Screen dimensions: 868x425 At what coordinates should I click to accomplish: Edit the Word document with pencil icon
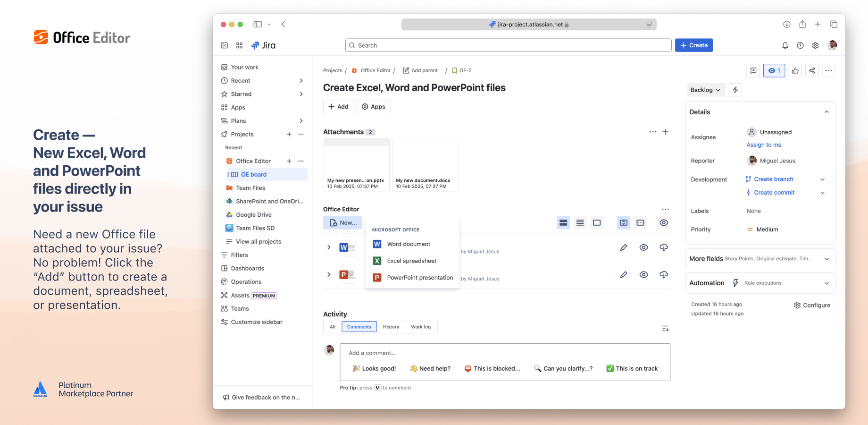pyautogui.click(x=624, y=247)
